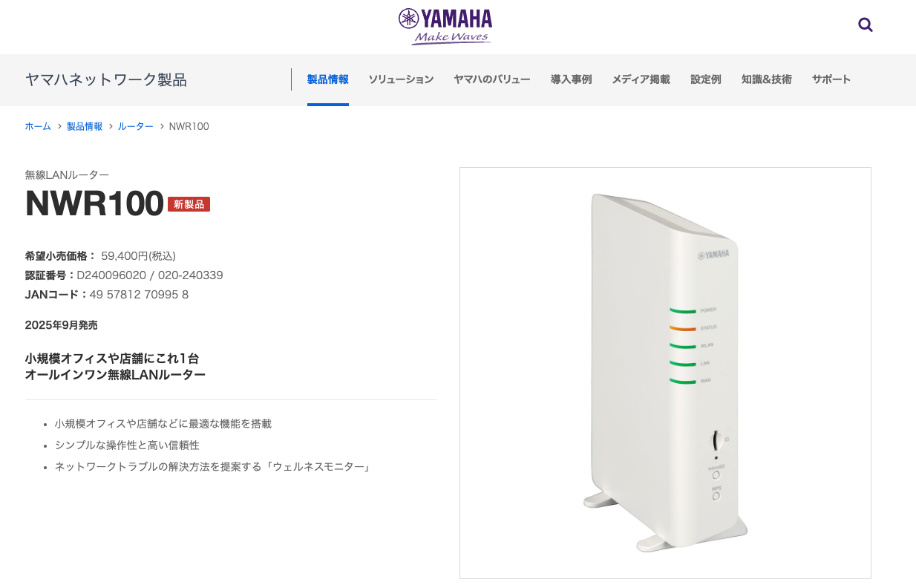Image resolution: width=916 pixels, height=588 pixels.
Task: Click the ヤマハネットワーク製品 site title
Action: point(105,80)
